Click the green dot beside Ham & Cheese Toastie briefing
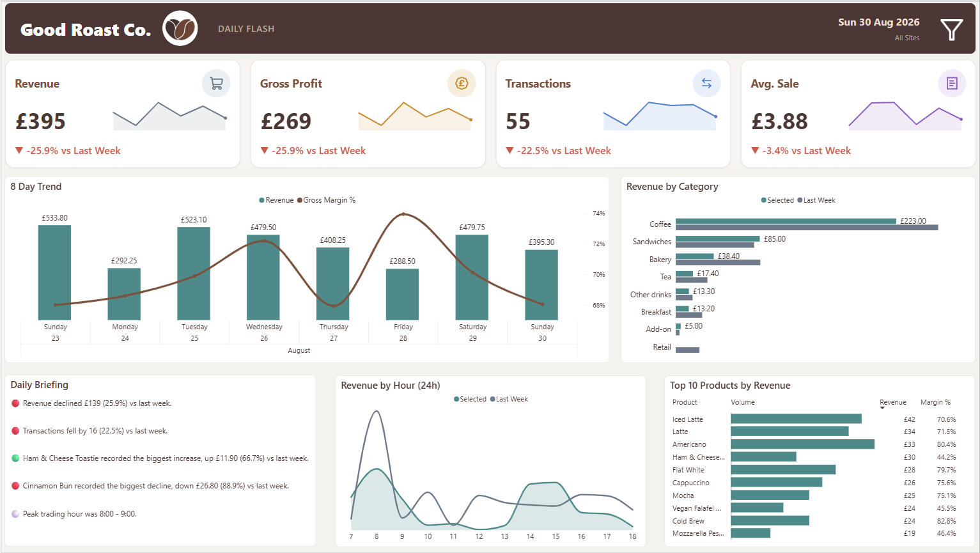Viewport: 980px width, 553px height. 15,458
